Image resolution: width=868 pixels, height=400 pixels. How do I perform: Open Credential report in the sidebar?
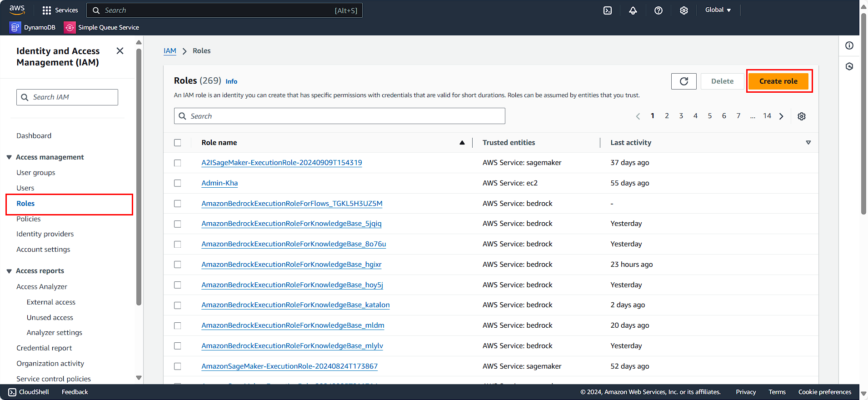(x=44, y=348)
